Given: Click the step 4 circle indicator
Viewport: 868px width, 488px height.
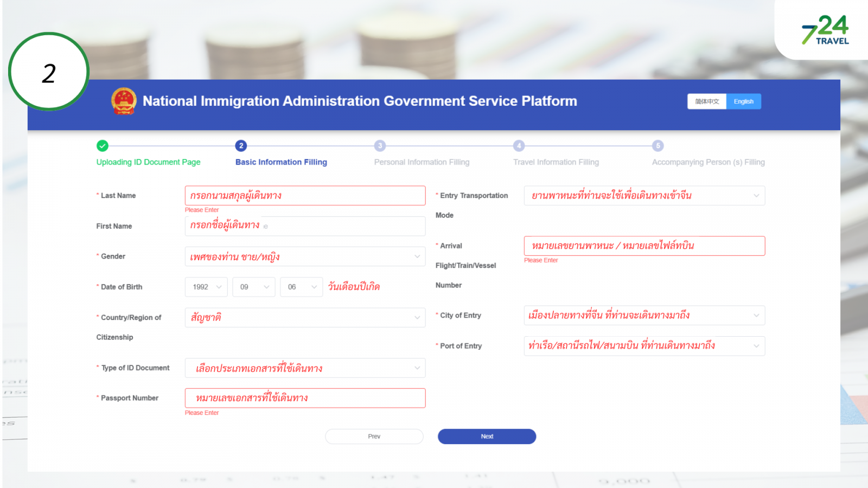Looking at the screenshot, I should click(x=519, y=146).
